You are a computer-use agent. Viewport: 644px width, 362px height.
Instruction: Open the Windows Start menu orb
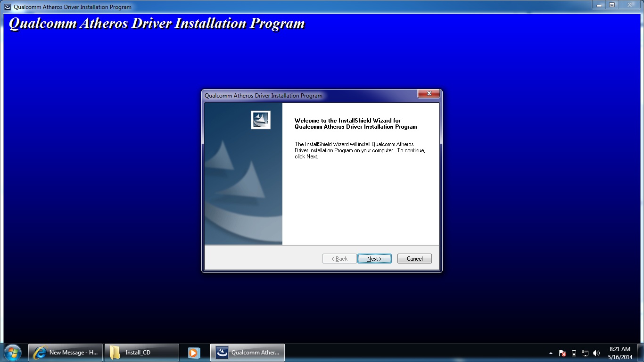coord(12,353)
